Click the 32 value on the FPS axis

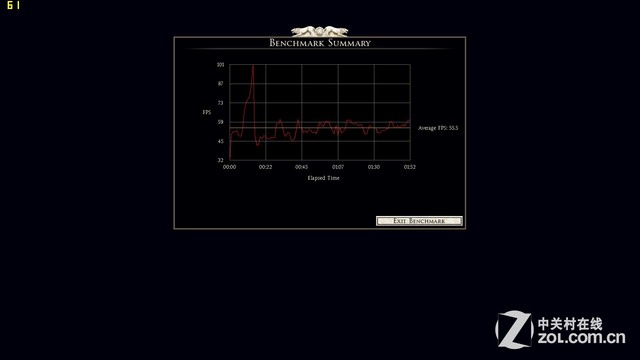pos(220,160)
